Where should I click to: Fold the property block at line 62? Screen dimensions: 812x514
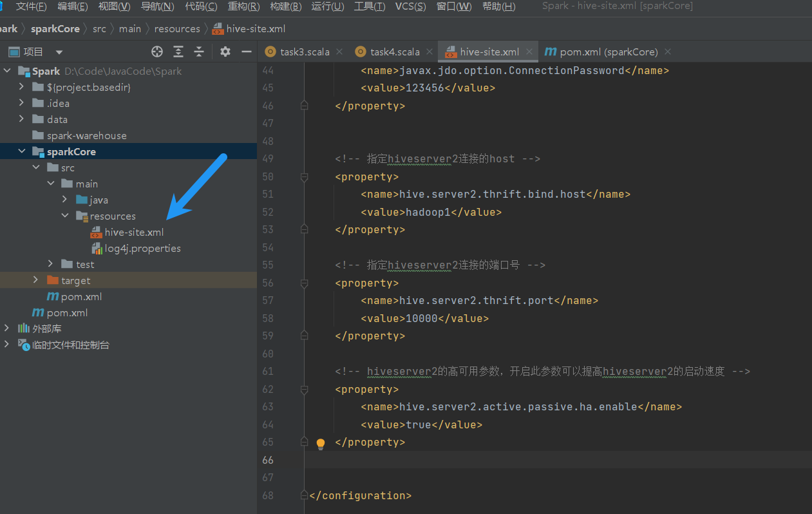coord(305,389)
